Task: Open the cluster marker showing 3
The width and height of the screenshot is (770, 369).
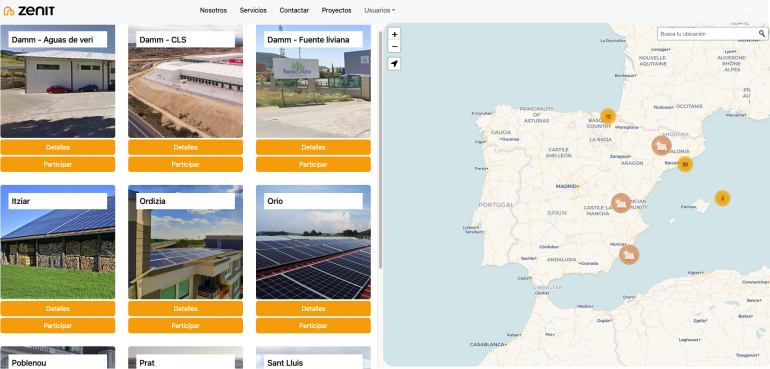Action: (722, 199)
